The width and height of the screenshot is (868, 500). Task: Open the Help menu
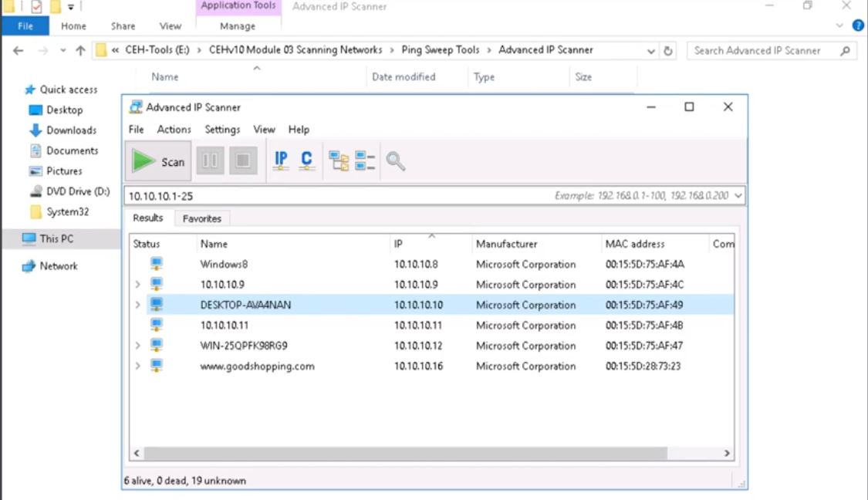click(299, 130)
